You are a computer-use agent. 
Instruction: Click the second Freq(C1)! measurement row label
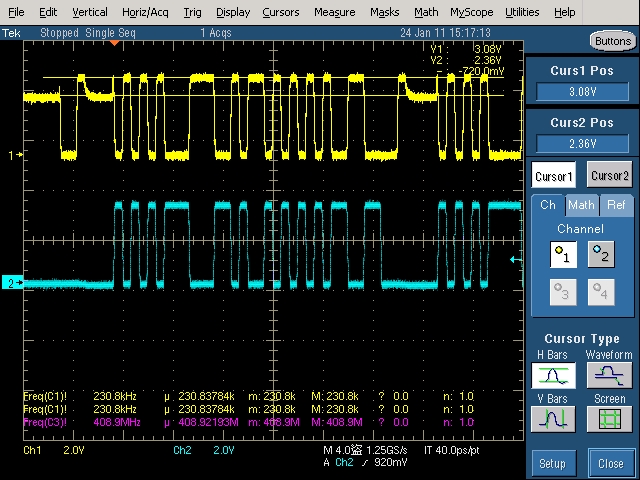(x=45, y=409)
